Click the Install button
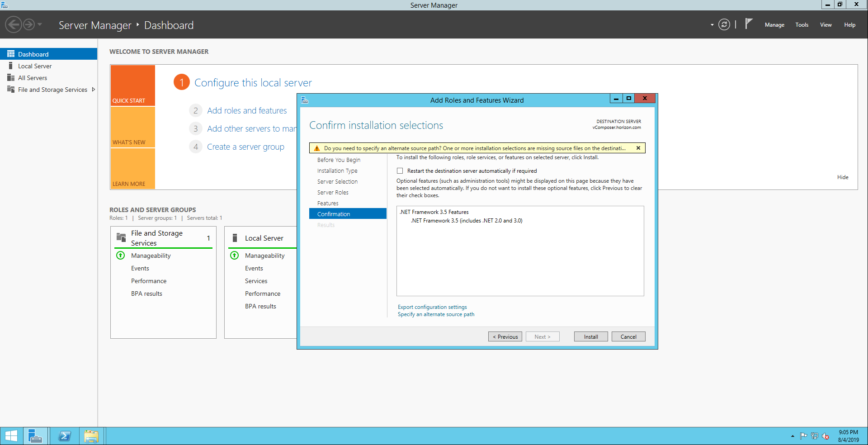This screenshot has width=868, height=445. coord(590,337)
